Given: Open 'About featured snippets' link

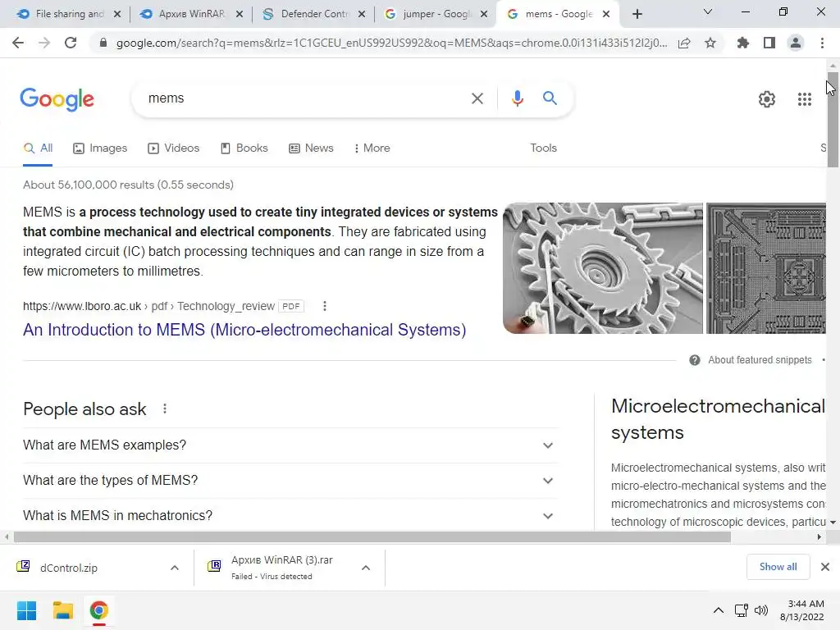Looking at the screenshot, I should tap(760, 360).
